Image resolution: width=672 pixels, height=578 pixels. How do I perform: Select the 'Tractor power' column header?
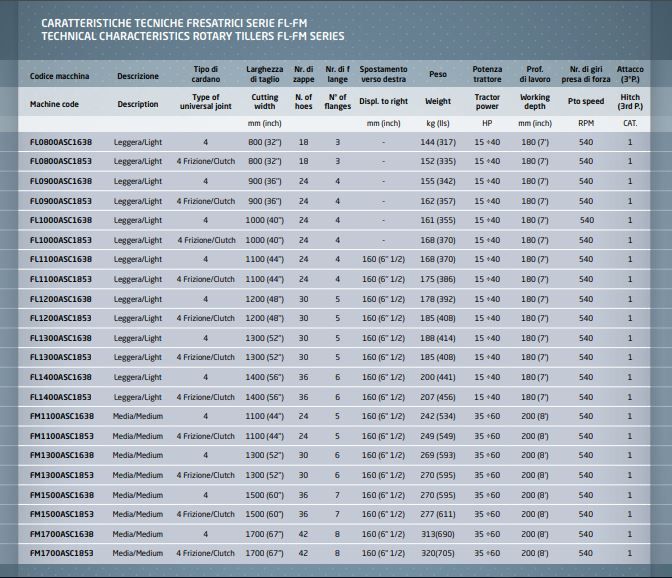487,102
